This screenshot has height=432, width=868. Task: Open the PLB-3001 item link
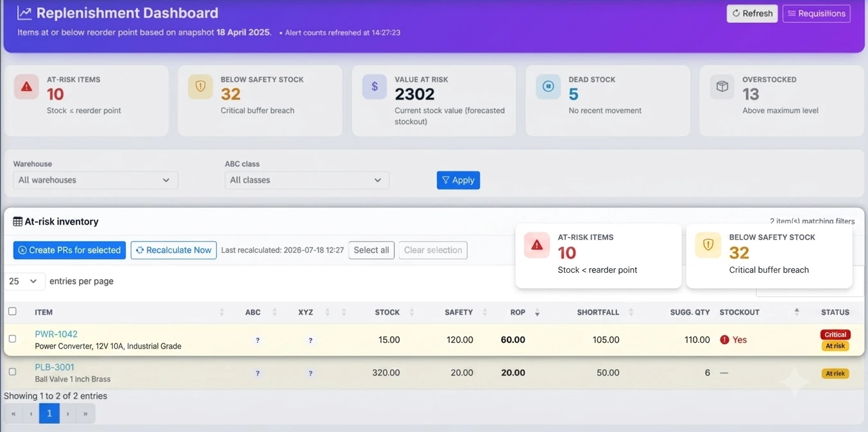pos(55,367)
